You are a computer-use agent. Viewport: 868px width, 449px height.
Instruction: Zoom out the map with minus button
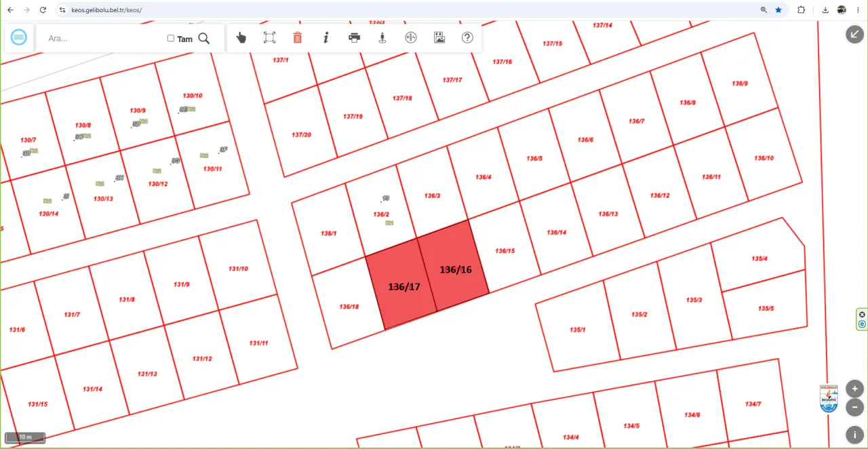[x=854, y=408]
